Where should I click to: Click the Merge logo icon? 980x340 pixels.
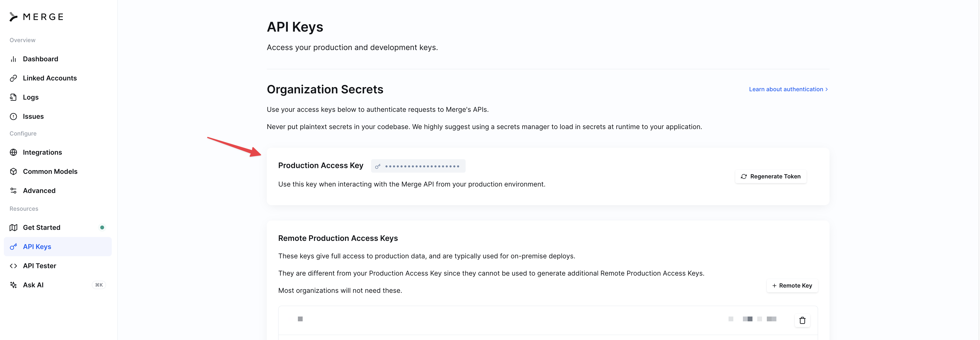coord(14,17)
